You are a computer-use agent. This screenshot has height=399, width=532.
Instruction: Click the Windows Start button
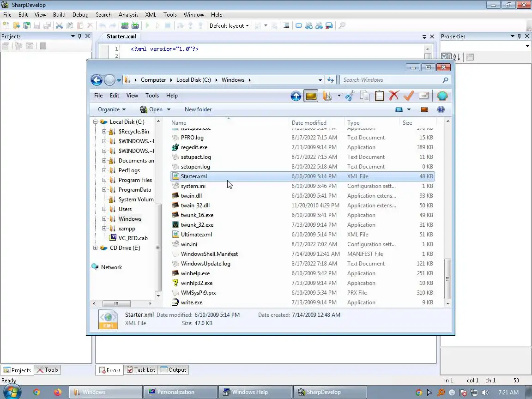coord(12,392)
